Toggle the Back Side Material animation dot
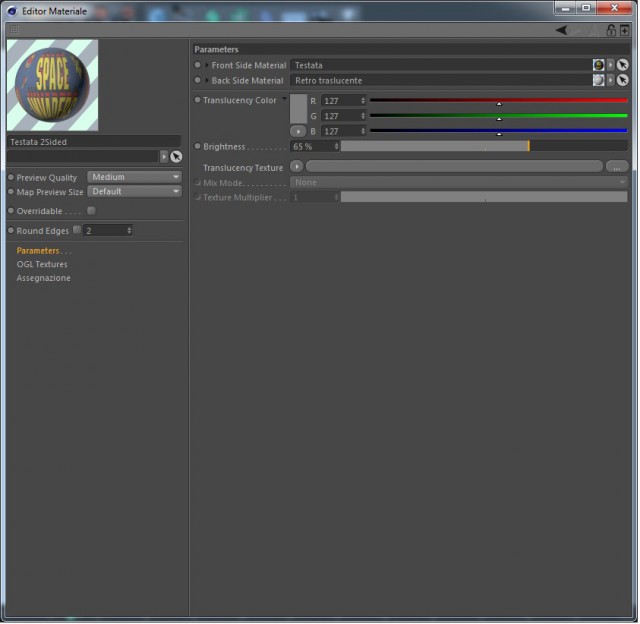The image size is (640, 624). (x=198, y=80)
